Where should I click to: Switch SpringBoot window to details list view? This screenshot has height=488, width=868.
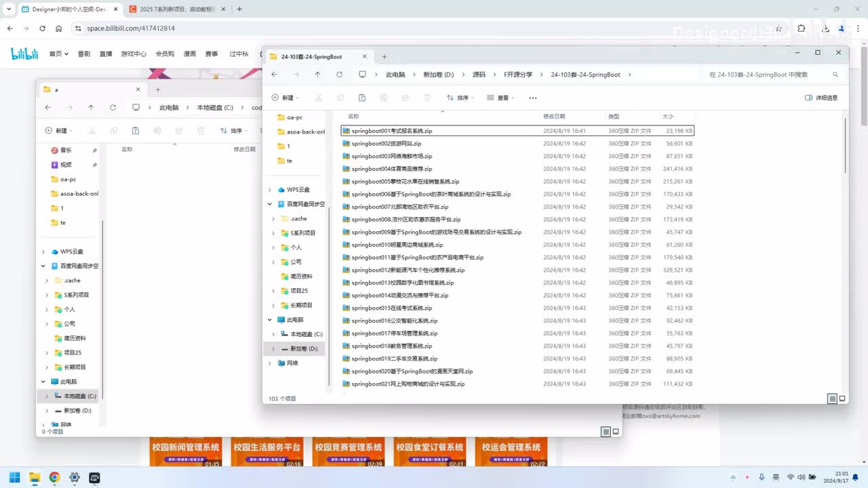pos(832,399)
